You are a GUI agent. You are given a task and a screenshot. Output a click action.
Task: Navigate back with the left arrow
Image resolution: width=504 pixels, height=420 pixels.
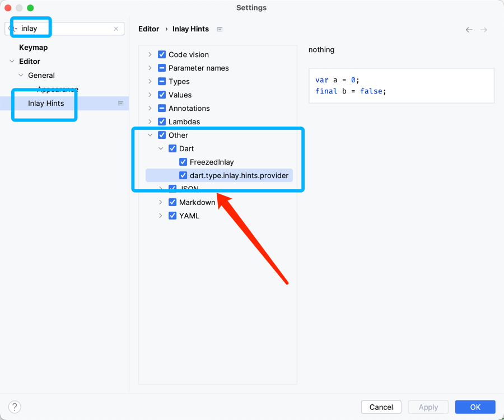[469, 30]
